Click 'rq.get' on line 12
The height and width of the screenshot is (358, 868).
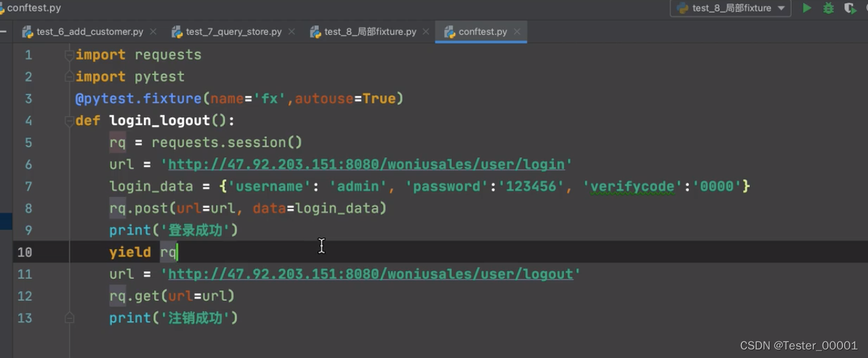click(x=134, y=296)
